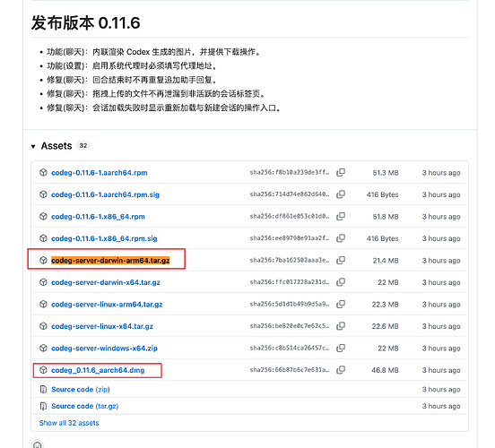The image size is (495, 448).
Task: Click package icon beside x86_64.rpm.sig
Action: click(43, 238)
